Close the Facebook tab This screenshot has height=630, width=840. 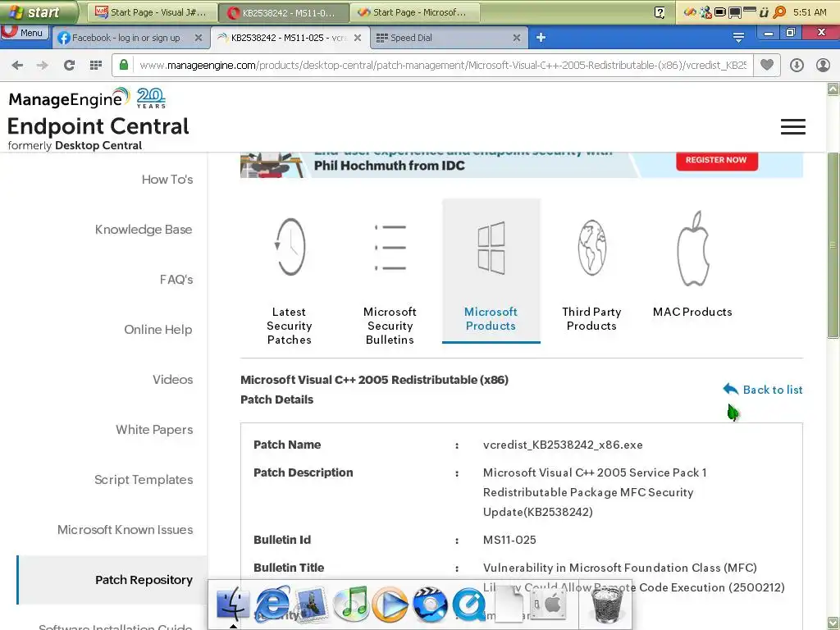pyautogui.click(x=199, y=38)
